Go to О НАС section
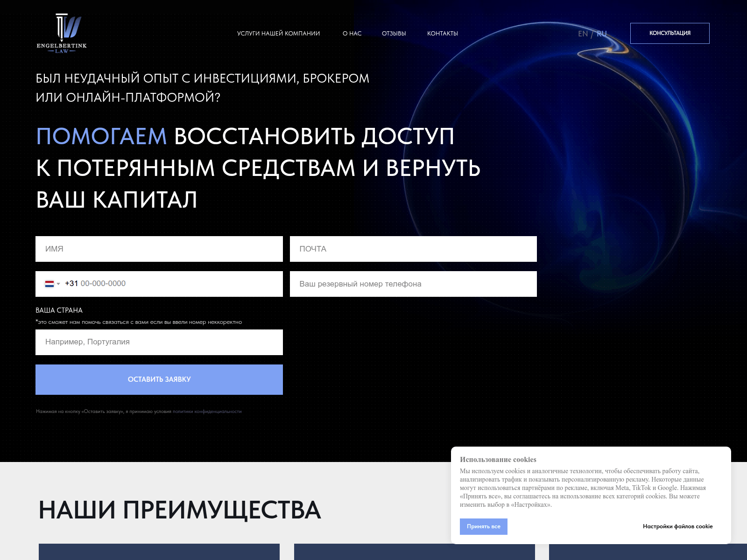This screenshot has height=560, width=747. (x=352, y=34)
